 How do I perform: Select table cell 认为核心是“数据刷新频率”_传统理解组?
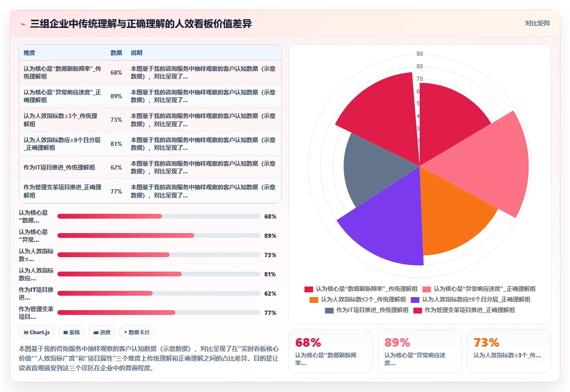[x=63, y=73]
